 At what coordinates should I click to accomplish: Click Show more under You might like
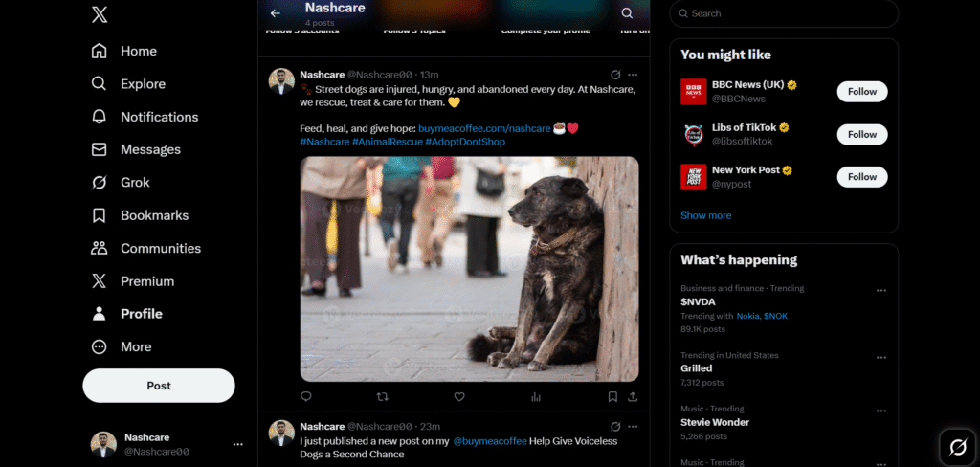[x=705, y=215]
